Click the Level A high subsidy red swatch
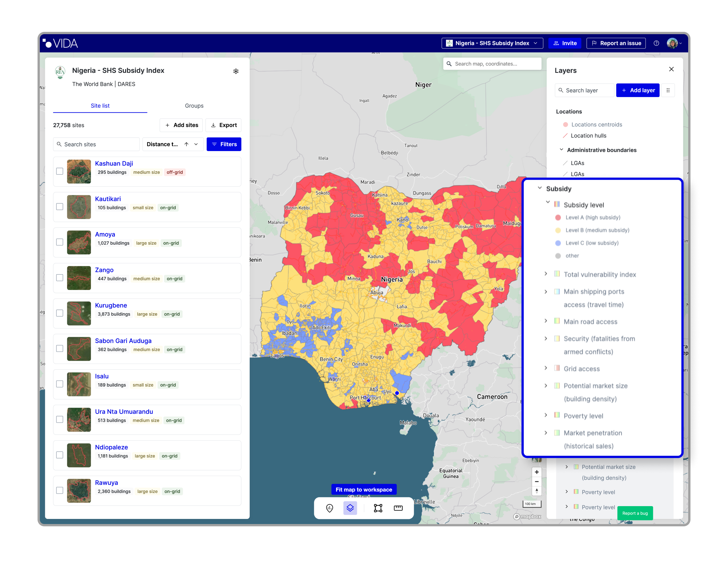 [x=558, y=217]
